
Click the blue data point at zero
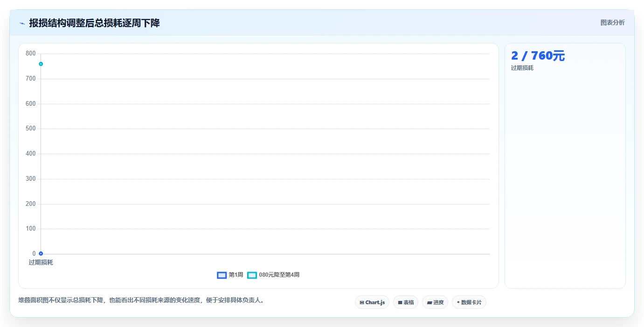coord(41,253)
